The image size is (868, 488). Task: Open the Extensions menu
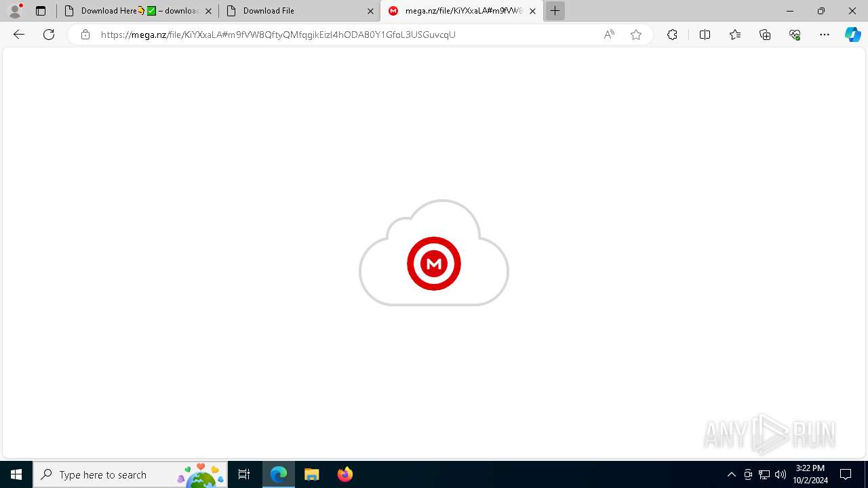point(672,35)
